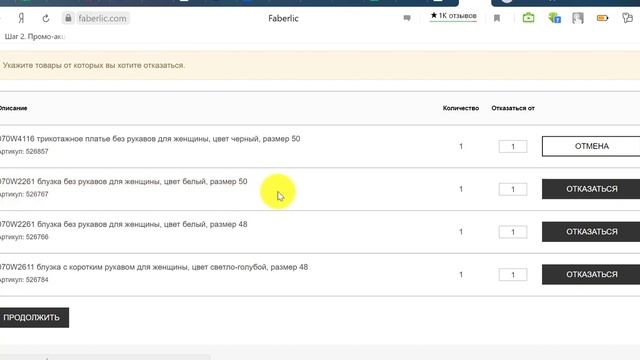The image size is (640, 360).
Task: Click the Faberlic page title
Action: pos(283,18)
